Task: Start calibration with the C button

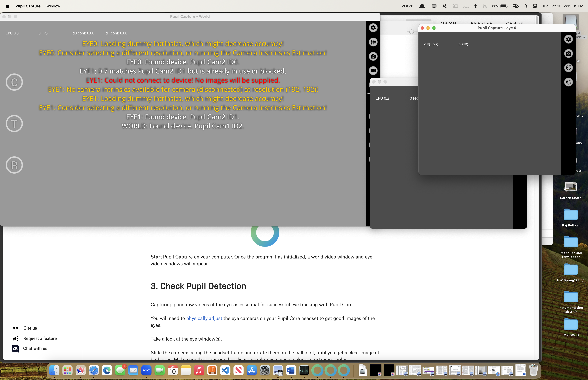Action: (14, 82)
